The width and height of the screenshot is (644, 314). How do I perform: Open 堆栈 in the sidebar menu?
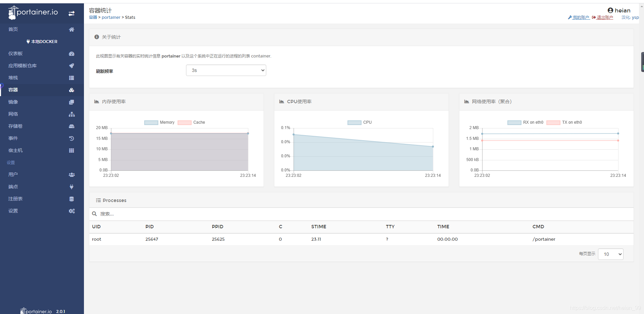tap(13, 78)
